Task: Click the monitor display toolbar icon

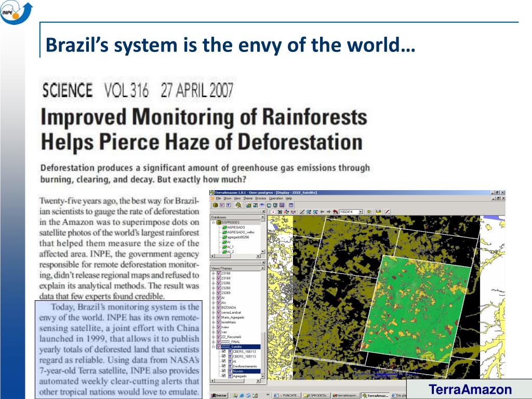Action: click(x=269, y=205)
